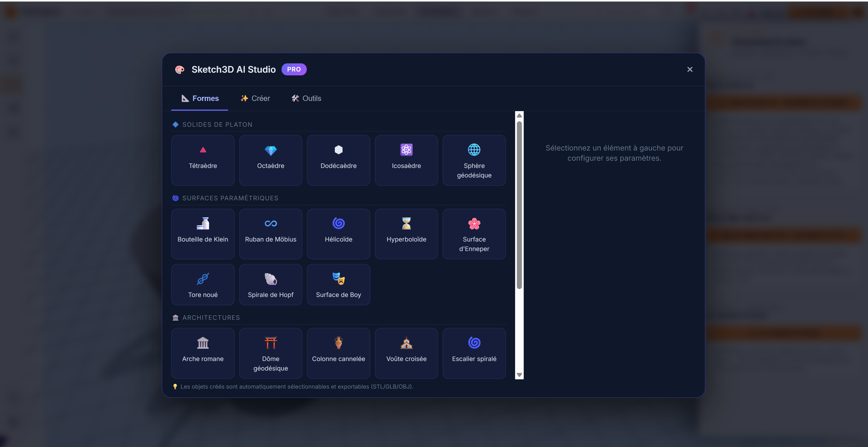Click the Sphère géodésique label

[x=474, y=170]
